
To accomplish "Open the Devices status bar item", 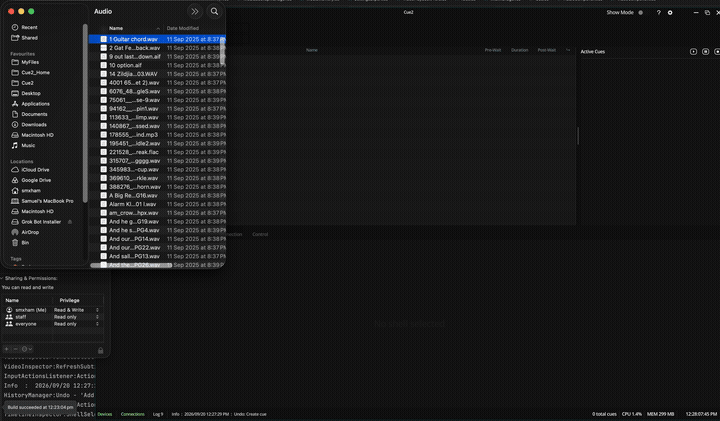I will [105, 414].
